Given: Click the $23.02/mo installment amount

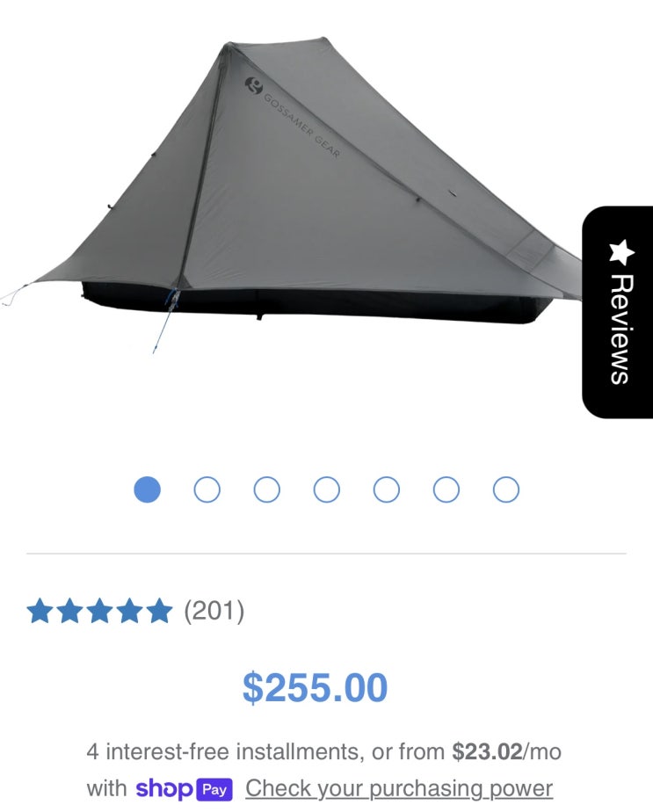Looking at the screenshot, I should [x=506, y=751].
